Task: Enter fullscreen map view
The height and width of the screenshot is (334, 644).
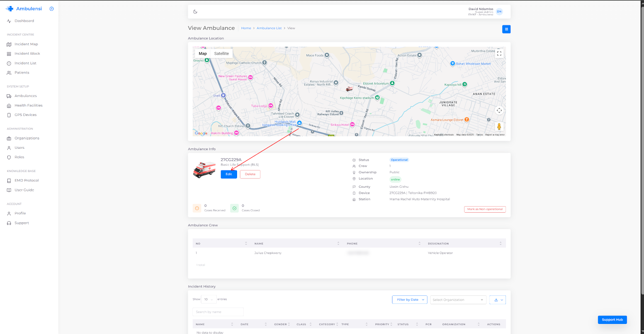Action: [x=499, y=53]
